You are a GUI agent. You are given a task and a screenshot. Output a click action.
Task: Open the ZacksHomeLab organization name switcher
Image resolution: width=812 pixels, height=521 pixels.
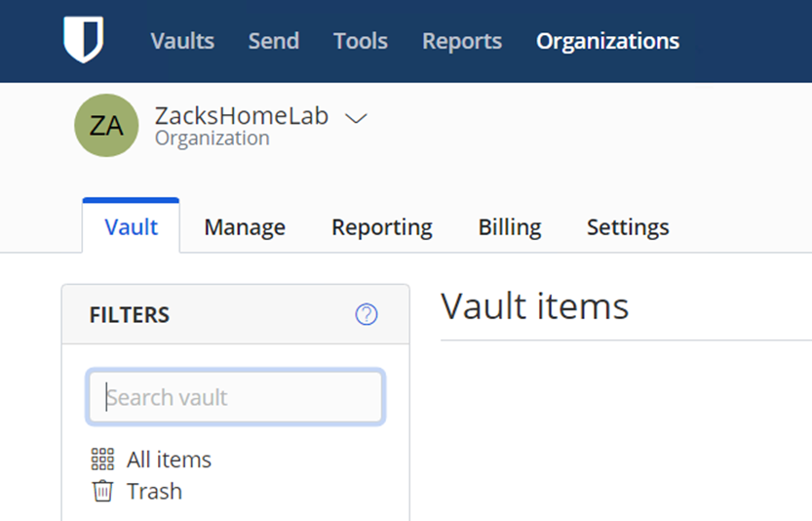[242, 115]
